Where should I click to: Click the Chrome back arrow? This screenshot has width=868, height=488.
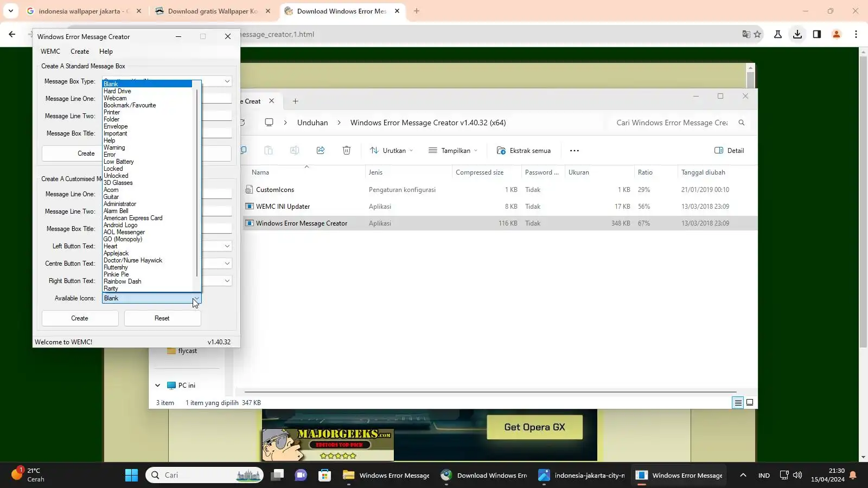click(x=12, y=34)
